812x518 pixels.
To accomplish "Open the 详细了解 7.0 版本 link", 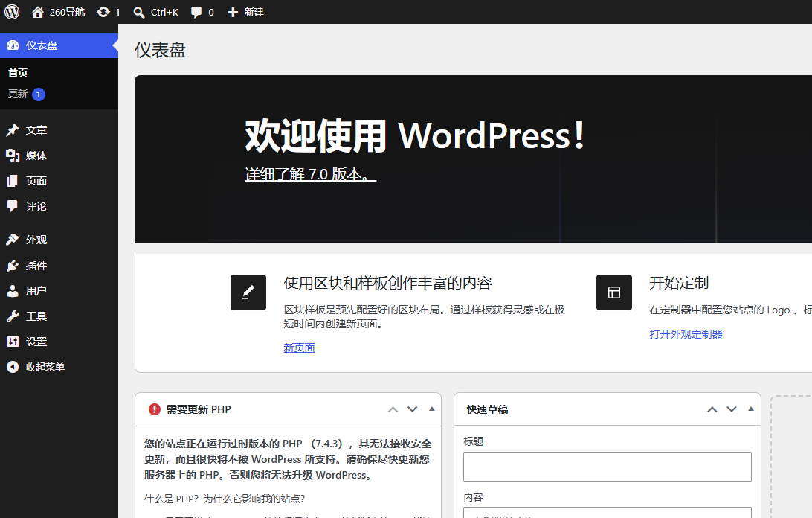I will [x=310, y=174].
